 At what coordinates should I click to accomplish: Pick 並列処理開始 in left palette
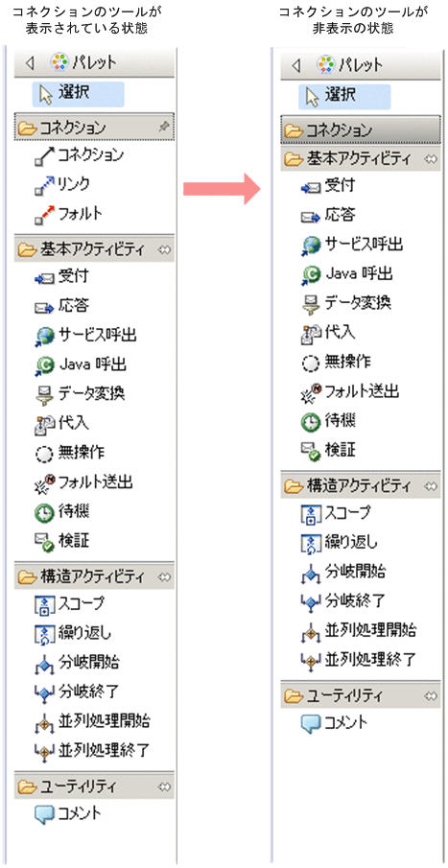pos(92,722)
